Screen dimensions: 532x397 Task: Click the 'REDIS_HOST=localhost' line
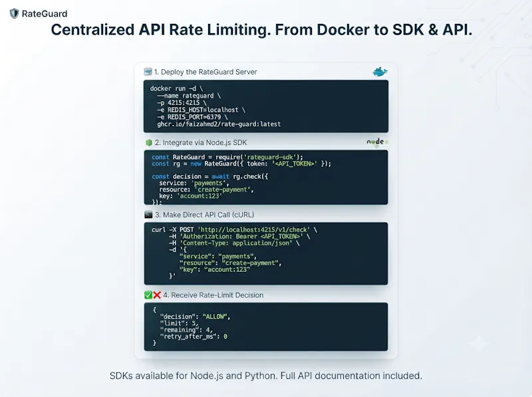(x=201, y=110)
